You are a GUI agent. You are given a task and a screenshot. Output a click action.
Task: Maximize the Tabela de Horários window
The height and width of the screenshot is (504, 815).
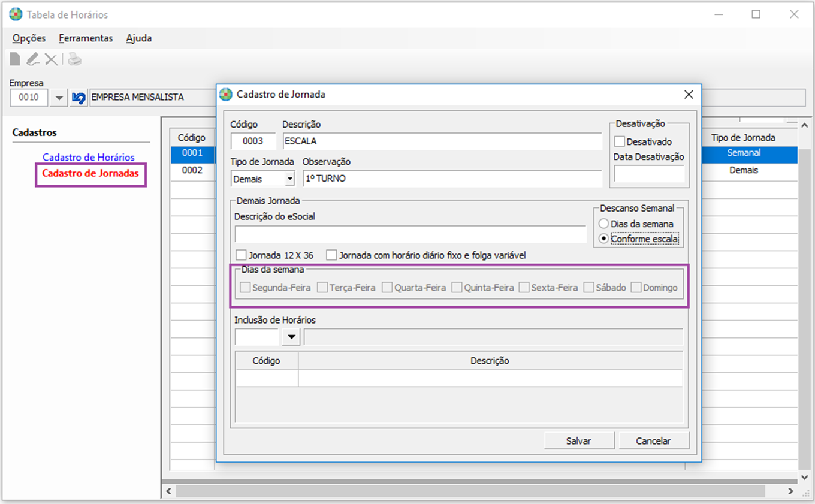(x=756, y=14)
